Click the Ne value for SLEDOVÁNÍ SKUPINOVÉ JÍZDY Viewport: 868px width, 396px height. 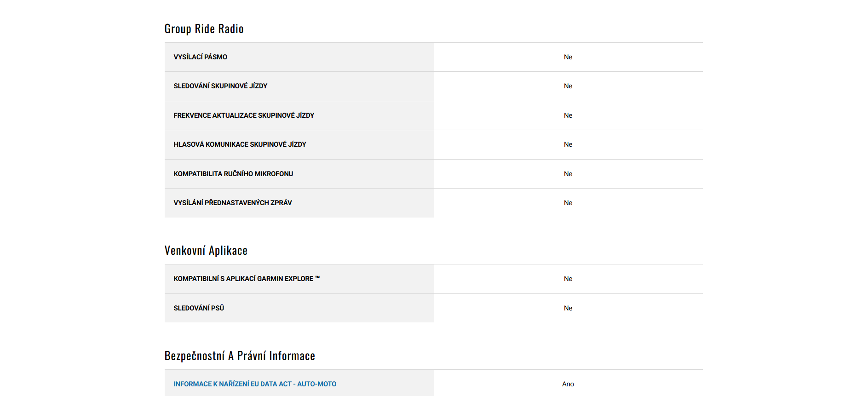click(568, 86)
